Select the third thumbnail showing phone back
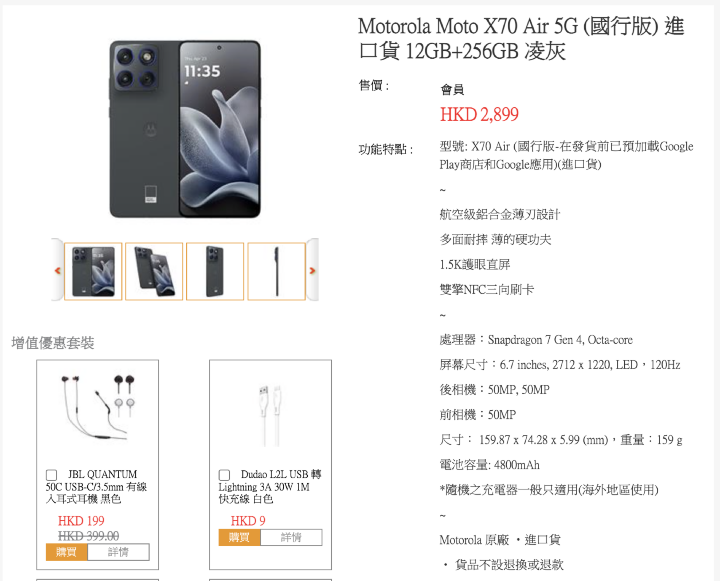 (x=215, y=271)
